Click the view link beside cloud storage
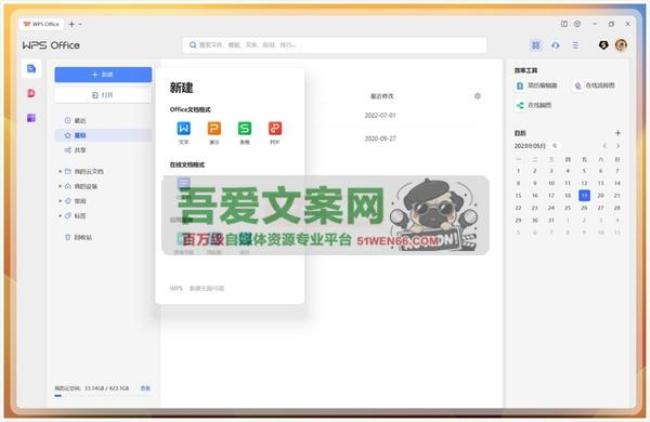The height and width of the screenshot is (422, 650). point(145,388)
